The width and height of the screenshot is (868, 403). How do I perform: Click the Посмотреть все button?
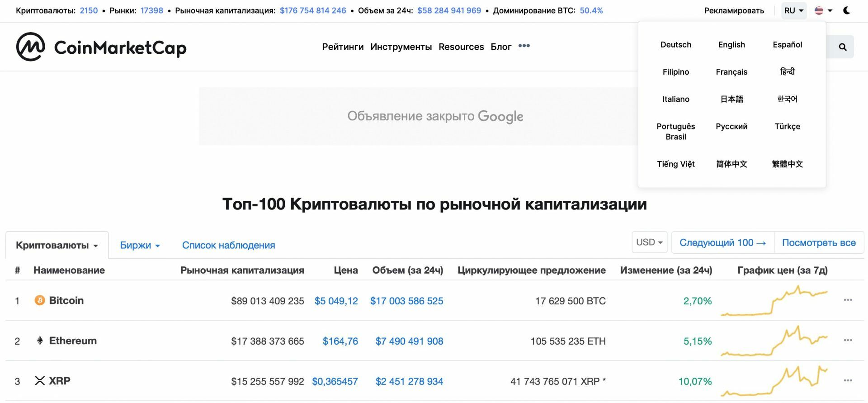[x=819, y=242]
